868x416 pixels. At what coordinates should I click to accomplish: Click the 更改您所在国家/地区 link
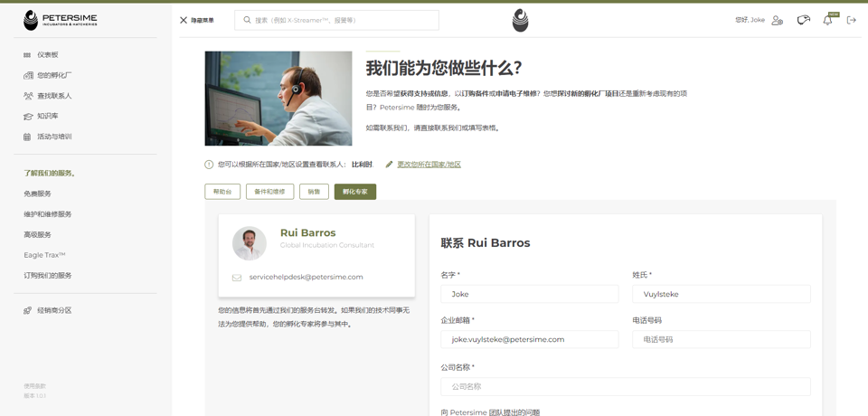tap(429, 165)
